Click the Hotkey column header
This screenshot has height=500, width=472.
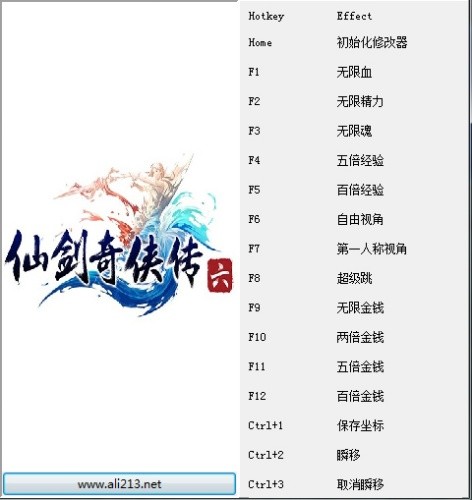coord(266,16)
